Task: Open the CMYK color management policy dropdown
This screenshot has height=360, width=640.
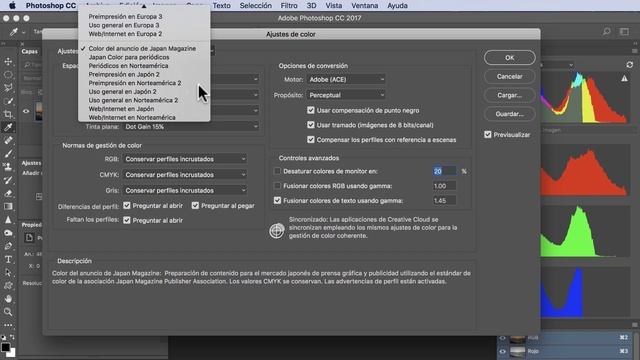Action: point(185,174)
